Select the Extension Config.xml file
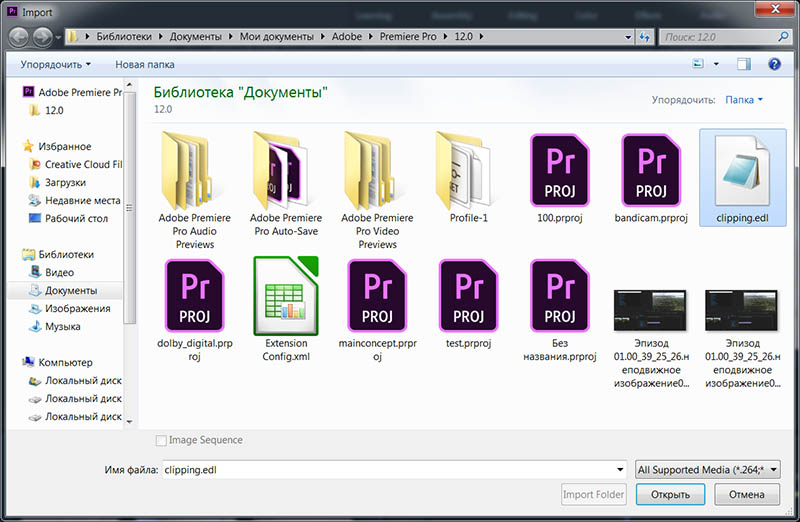 (286, 310)
